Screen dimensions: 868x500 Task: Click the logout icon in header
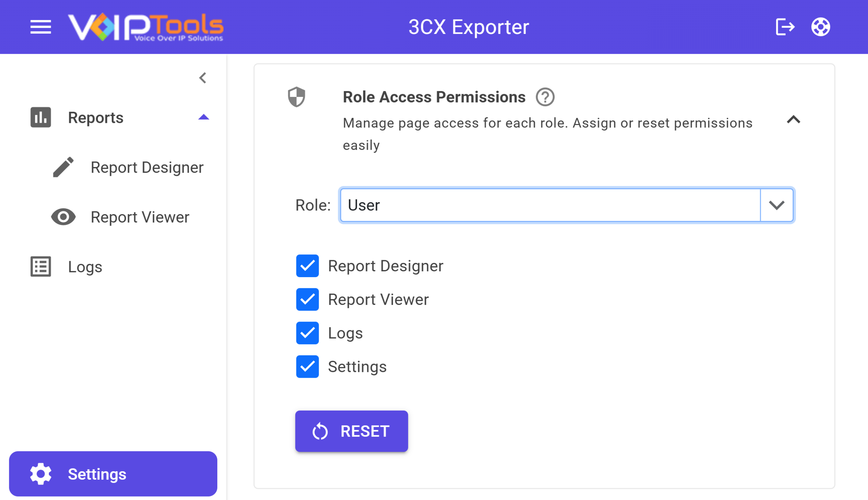785,27
